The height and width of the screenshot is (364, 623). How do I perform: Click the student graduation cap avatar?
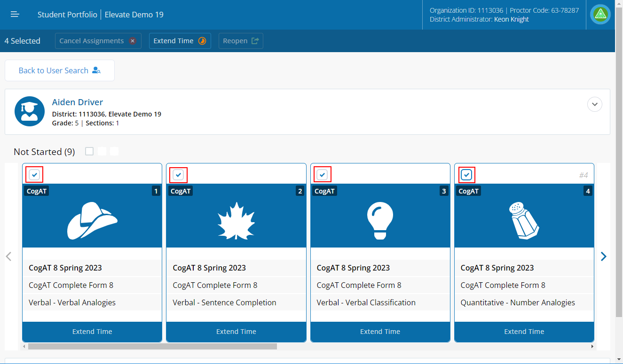click(x=30, y=111)
